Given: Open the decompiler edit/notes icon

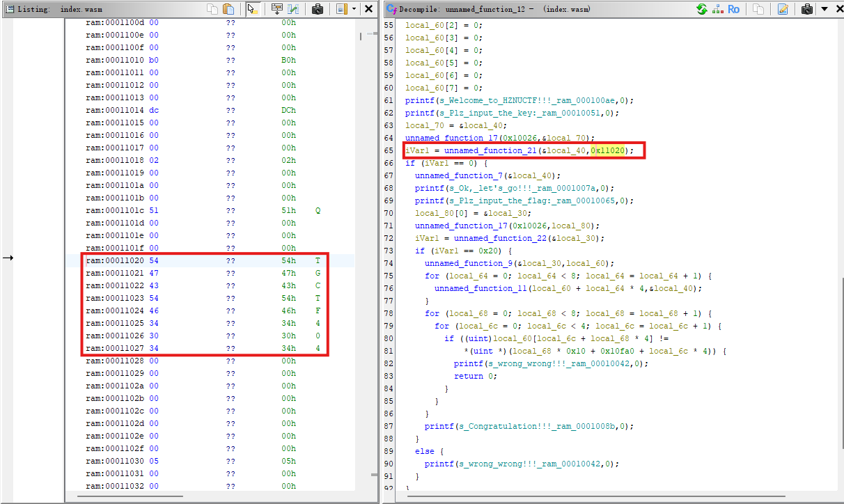Looking at the screenshot, I should click(783, 9).
